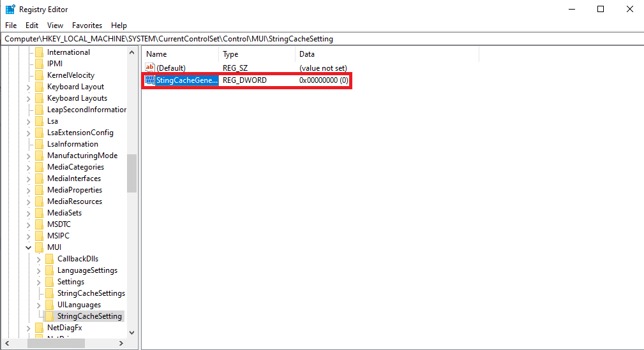Click the MediaResources folder icon
644x350 pixels.
[x=40, y=201]
